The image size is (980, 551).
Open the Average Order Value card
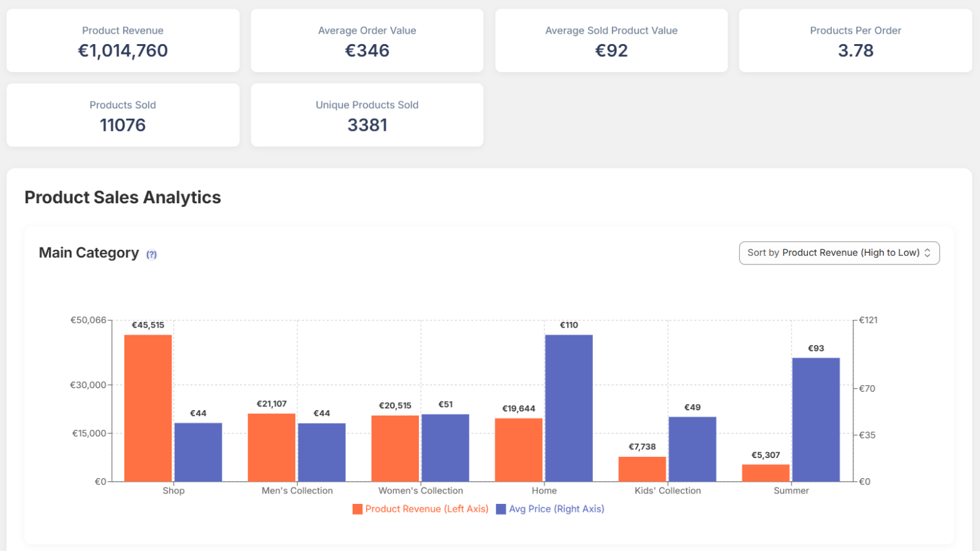click(x=367, y=40)
